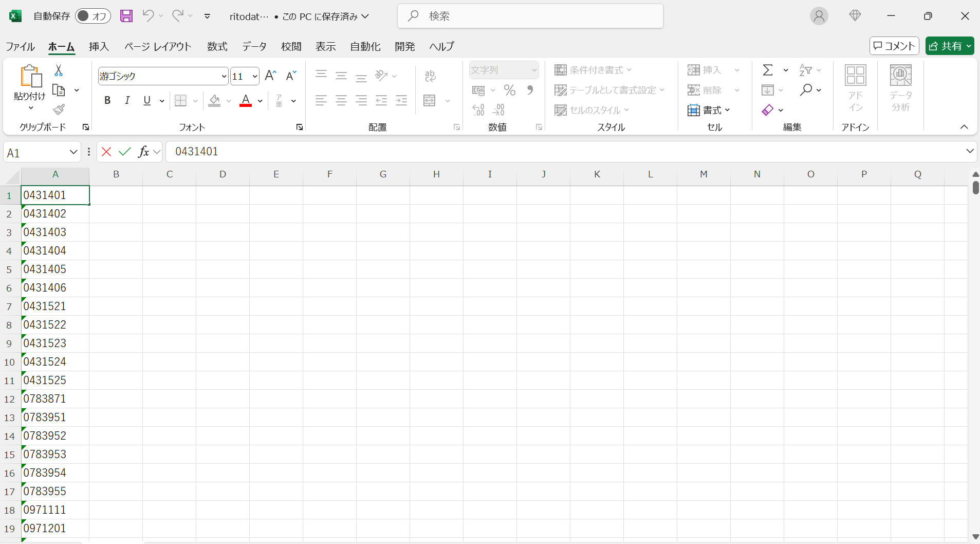The image size is (980, 544).
Task: Toggle the AutoSave switch
Action: click(93, 16)
